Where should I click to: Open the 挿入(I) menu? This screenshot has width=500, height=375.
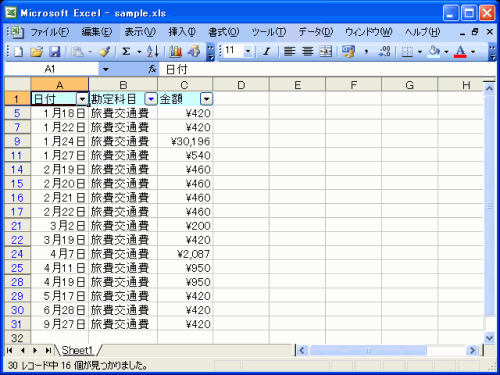pyautogui.click(x=182, y=32)
